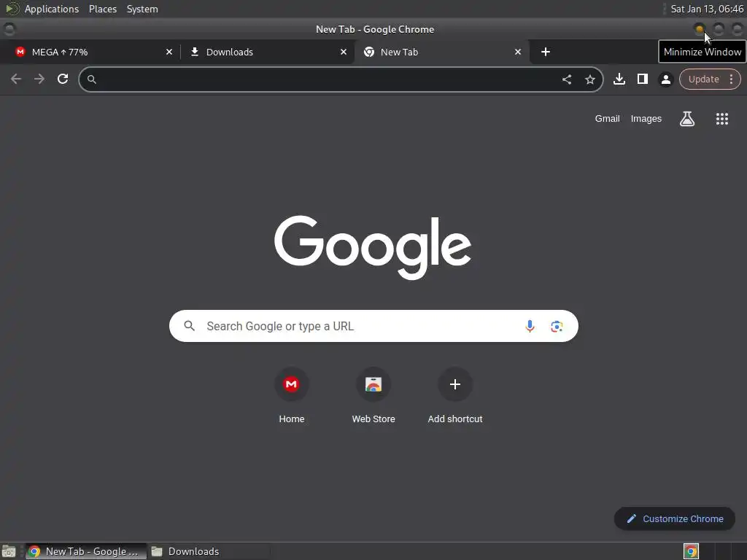Screen dimensions: 747x560
Task: Open the Chrome downloads tray icon
Action: click(x=619, y=79)
